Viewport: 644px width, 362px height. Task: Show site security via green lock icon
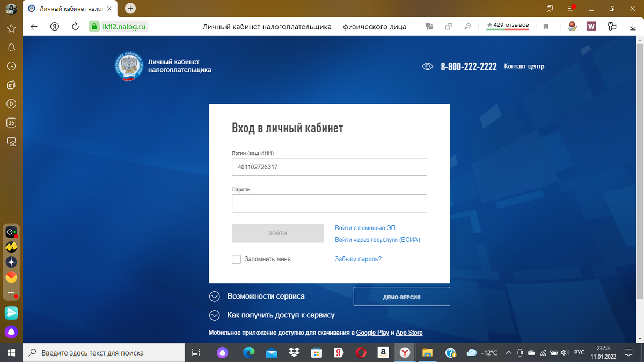94,26
